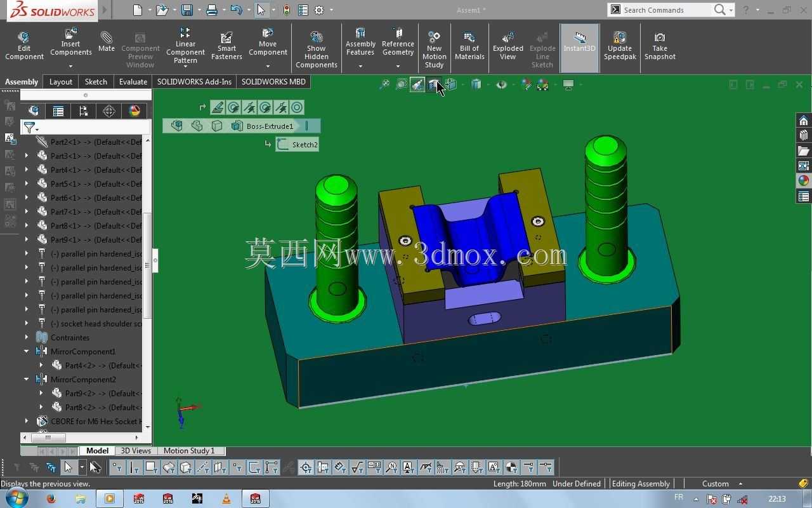Switch to the Sketch tab
Image resolution: width=812 pixels, height=508 pixels.
96,81
